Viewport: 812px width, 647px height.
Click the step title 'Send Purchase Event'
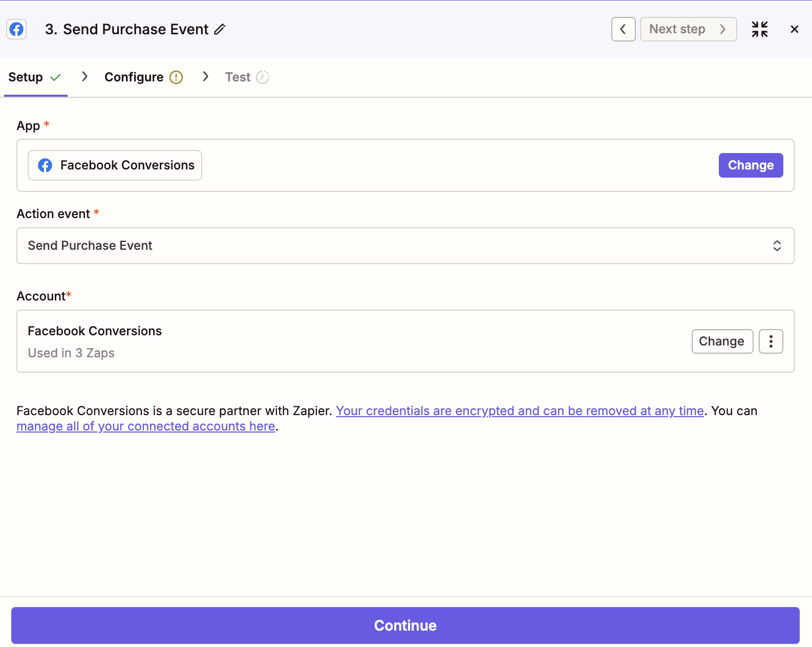click(136, 29)
